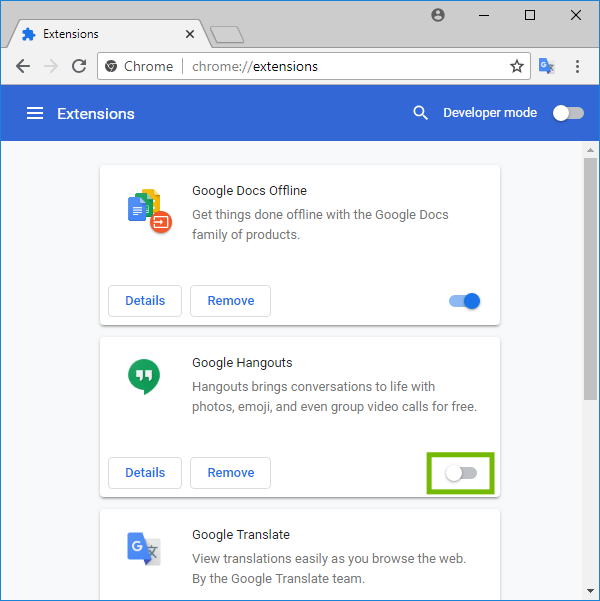Enable Developer mode toggle
Screen dimensions: 600x601
click(x=568, y=113)
